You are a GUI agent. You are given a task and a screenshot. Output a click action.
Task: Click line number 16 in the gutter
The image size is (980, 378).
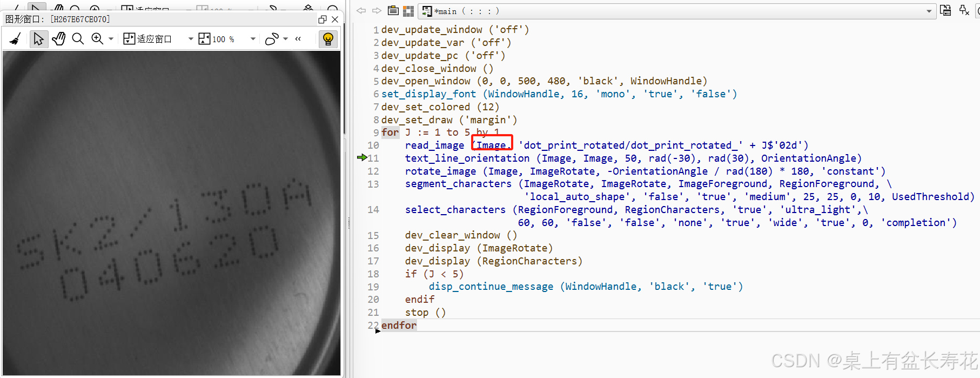[373, 248]
